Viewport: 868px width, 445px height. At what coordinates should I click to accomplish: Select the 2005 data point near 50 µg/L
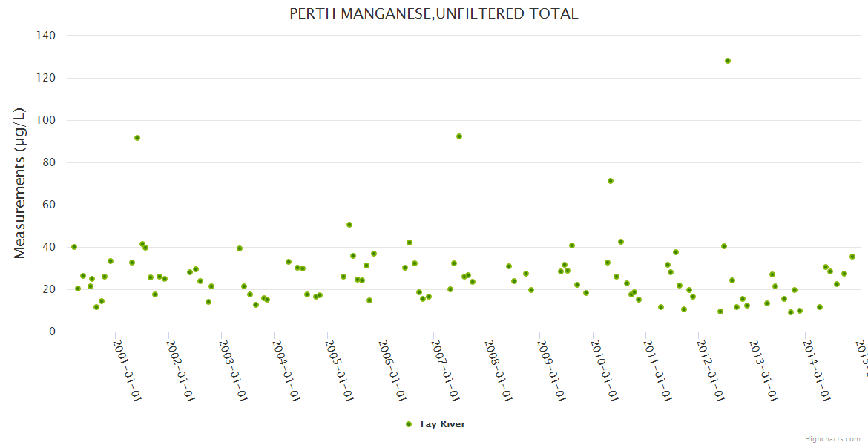coord(349,225)
